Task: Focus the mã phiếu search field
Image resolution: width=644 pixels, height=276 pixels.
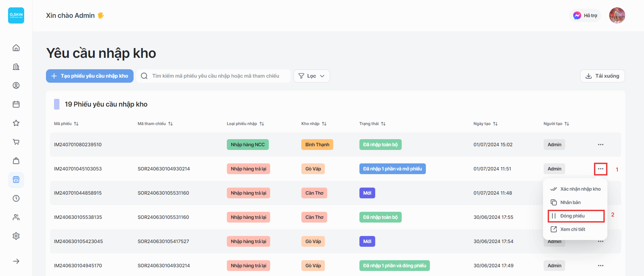Action: point(215,76)
